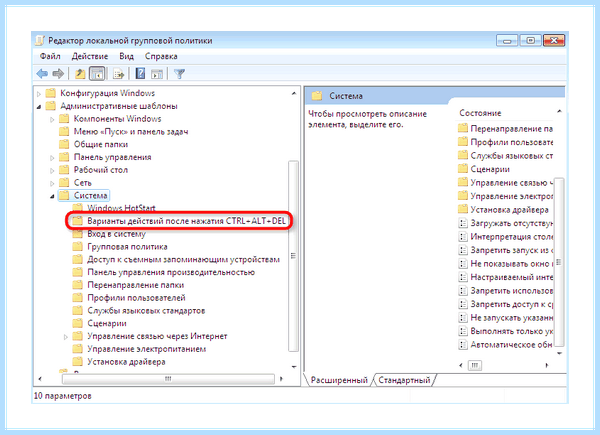Select the Система folder in tree

coord(84,196)
